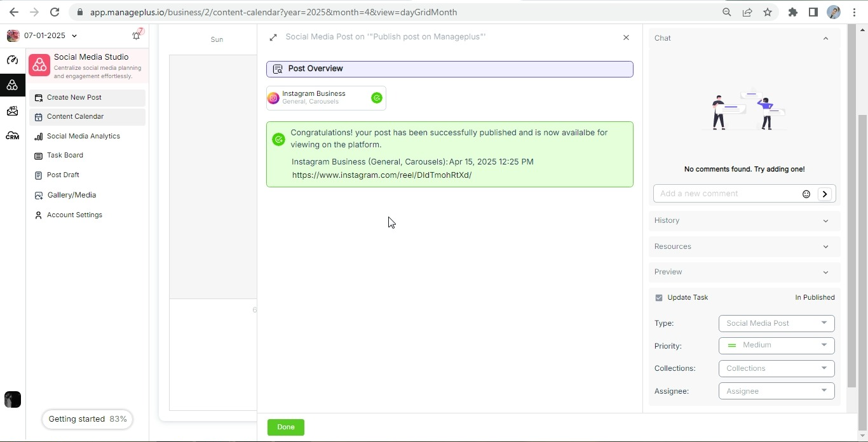Expand the History section

click(x=744, y=221)
